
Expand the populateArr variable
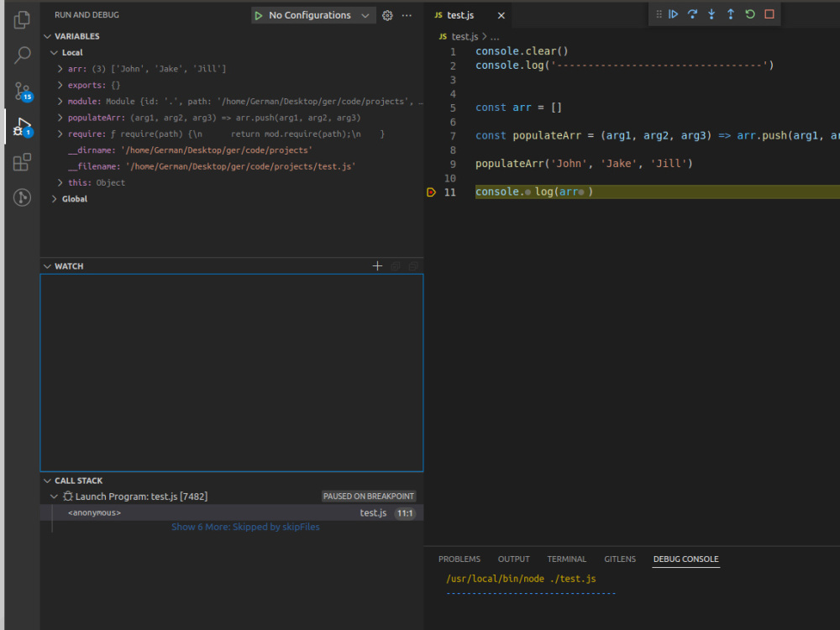[60, 118]
